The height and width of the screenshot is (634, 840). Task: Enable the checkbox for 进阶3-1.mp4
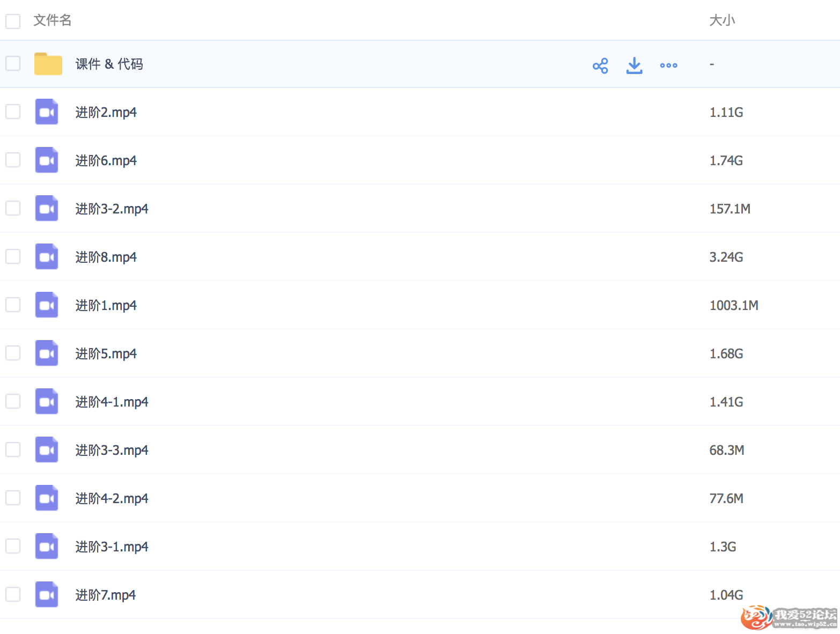point(13,546)
